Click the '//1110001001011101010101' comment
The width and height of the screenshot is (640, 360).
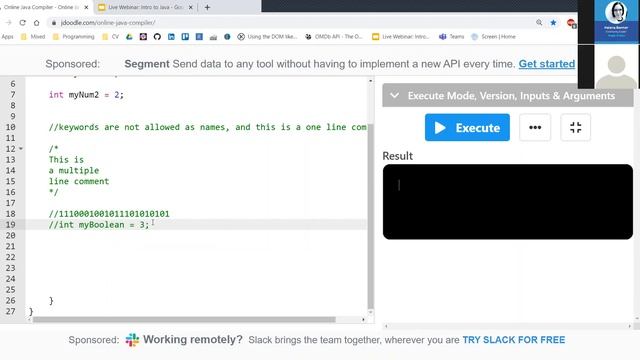click(x=109, y=214)
